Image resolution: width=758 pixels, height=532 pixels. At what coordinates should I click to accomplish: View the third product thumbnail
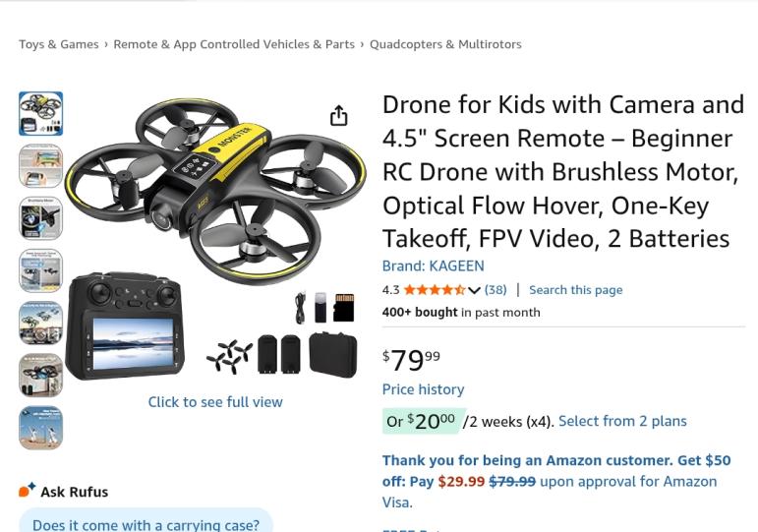[40, 218]
